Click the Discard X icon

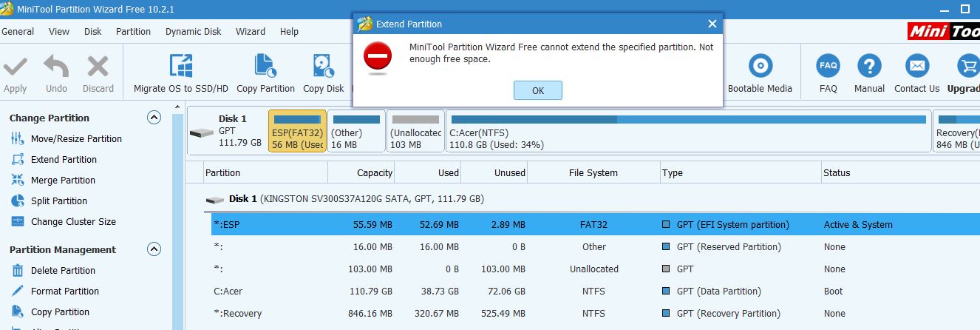coord(98,67)
